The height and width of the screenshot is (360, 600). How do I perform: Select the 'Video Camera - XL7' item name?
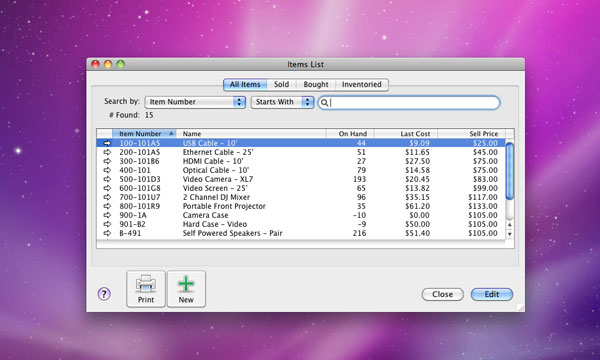218,179
